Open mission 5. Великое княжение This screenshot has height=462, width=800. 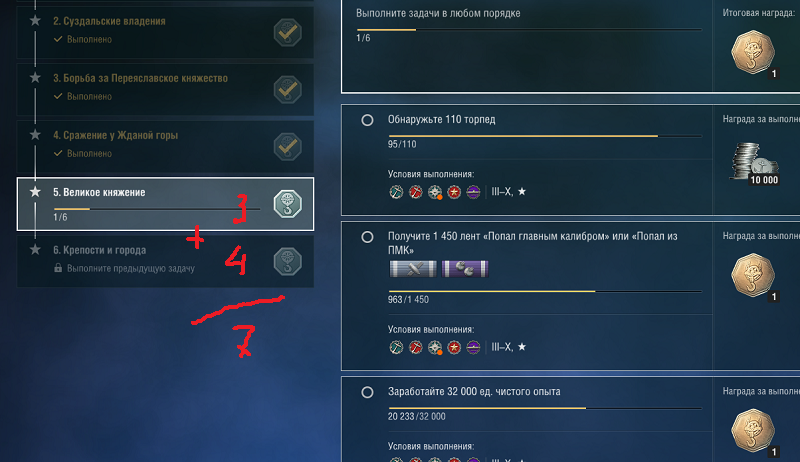(165, 204)
